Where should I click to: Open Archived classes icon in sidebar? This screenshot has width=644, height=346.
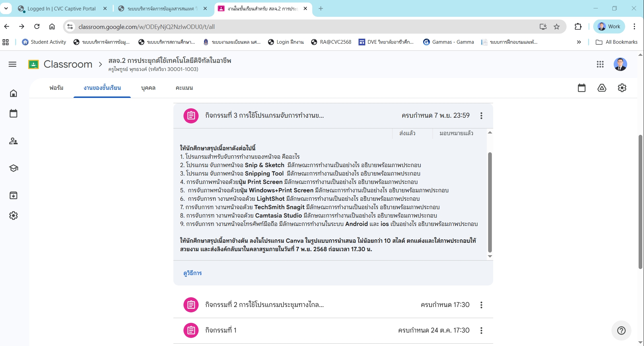(13, 195)
